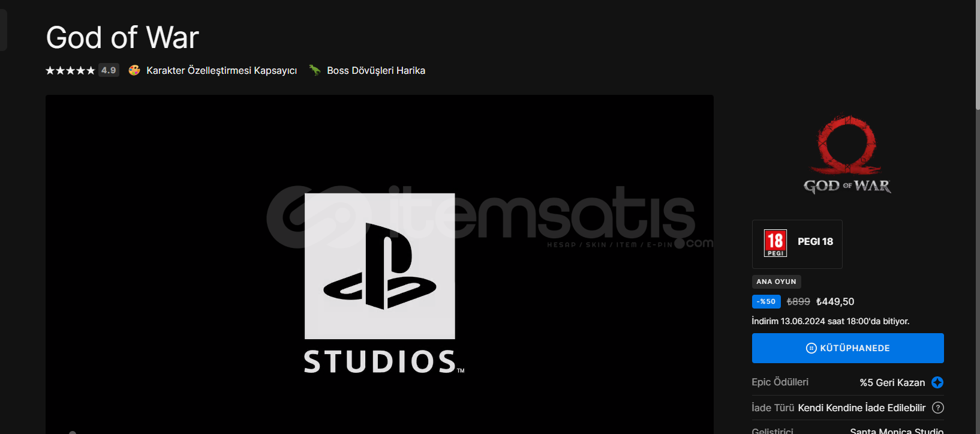Click the PlayStation Studios trailer video
Viewport: 980px width, 434px height.
point(380,264)
